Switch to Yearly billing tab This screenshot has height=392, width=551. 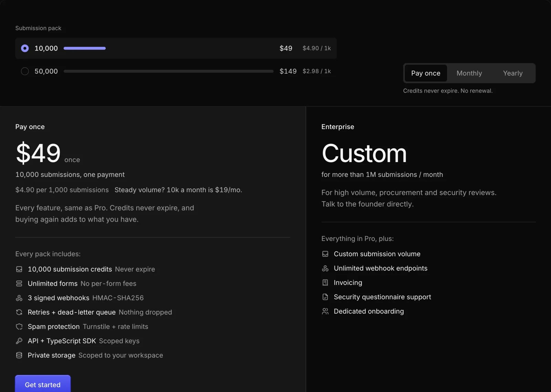512,73
